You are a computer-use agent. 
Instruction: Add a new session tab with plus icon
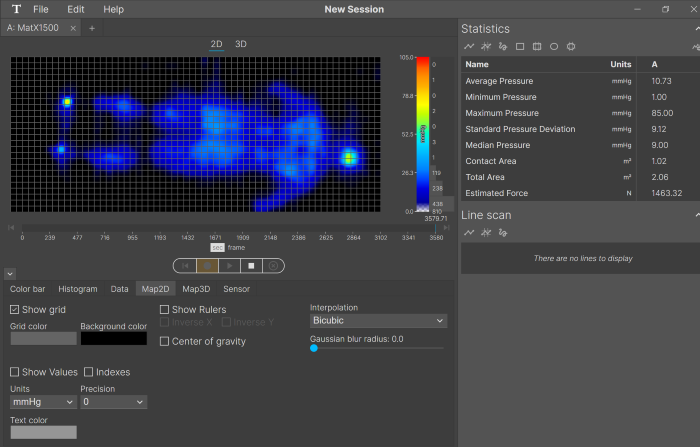(92, 28)
